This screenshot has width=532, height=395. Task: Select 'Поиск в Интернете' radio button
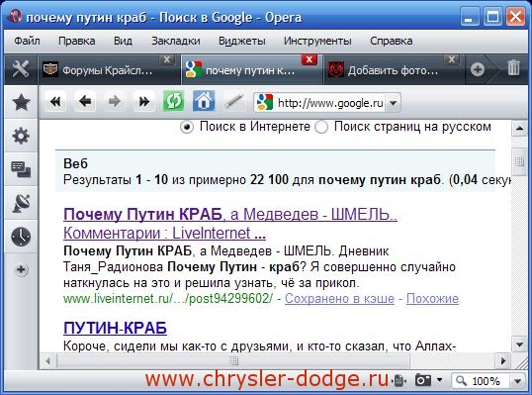(187, 127)
